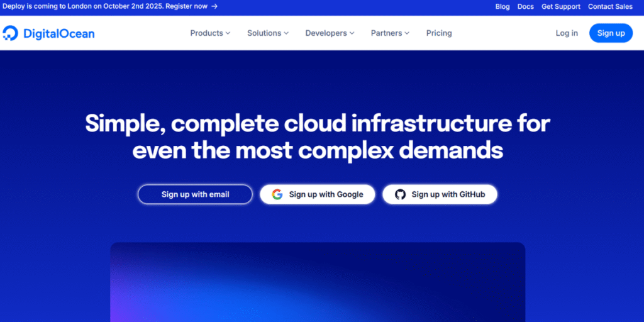Click the Log in link
The image size is (644, 322).
567,33
